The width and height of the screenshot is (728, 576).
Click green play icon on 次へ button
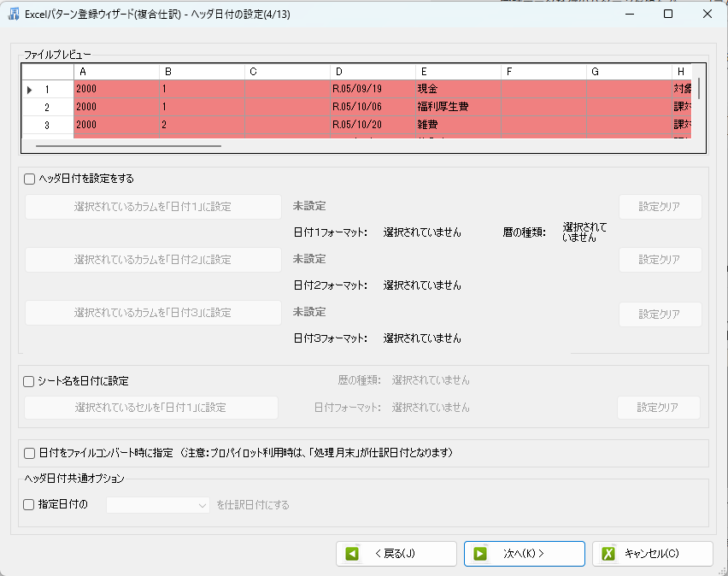480,554
